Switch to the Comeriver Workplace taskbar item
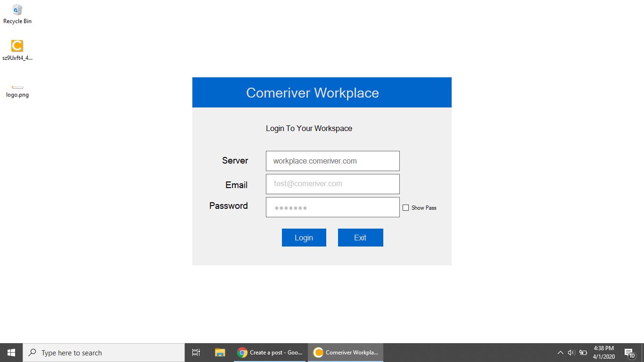 point(346,353)
